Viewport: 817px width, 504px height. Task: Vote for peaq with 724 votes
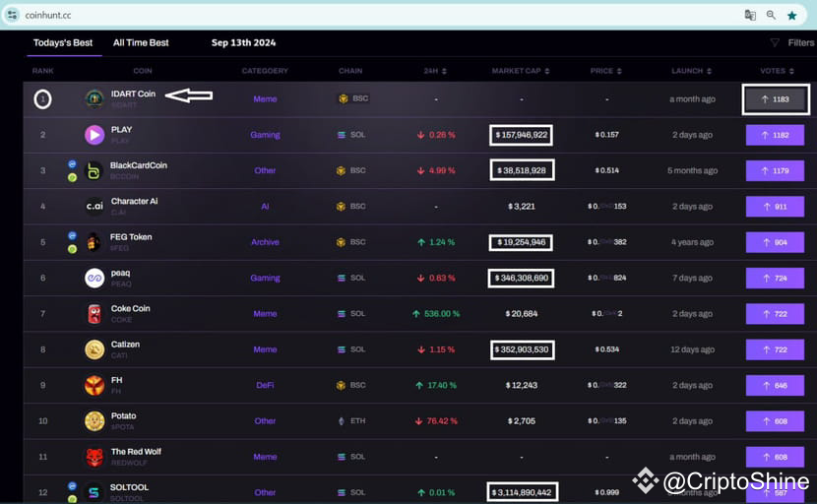click(x=775, y=278)
